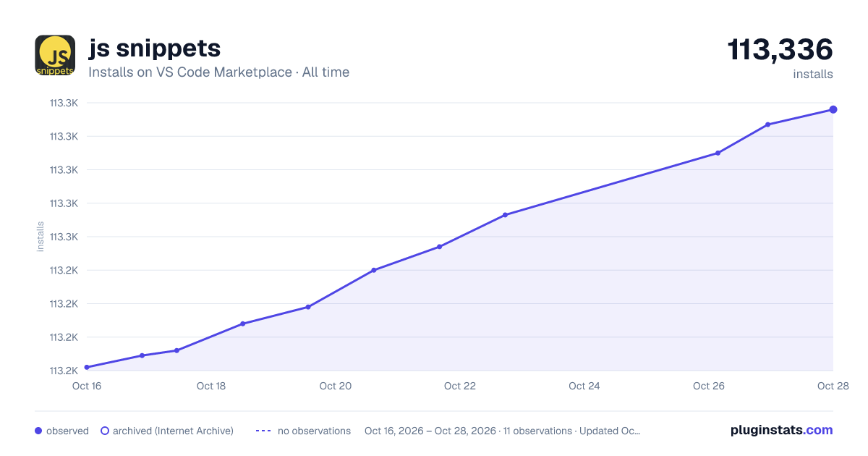Click the Oct 18 axis label
Screen dimensions: 868x456
(211, 386)
